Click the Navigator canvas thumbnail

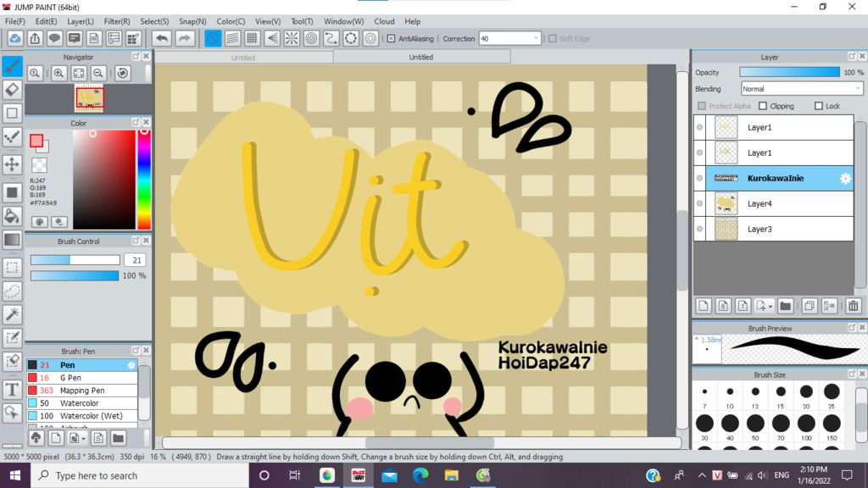point(89,99)
